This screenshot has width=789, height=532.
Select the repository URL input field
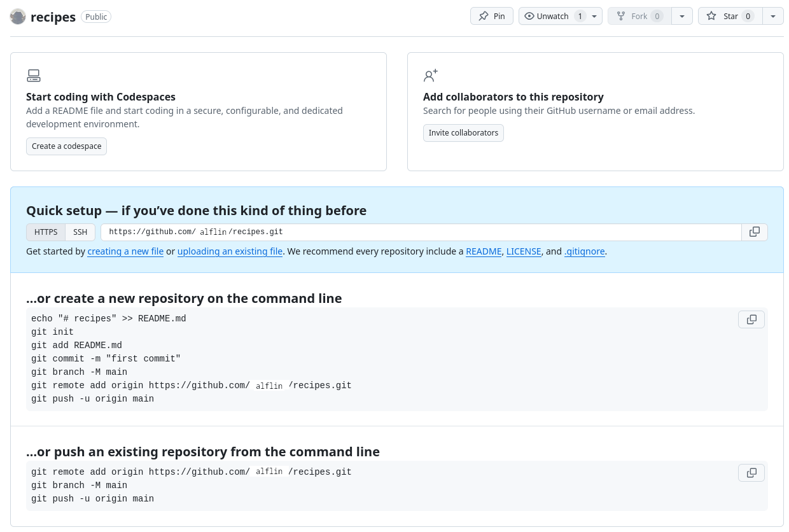tap(382, 232)
